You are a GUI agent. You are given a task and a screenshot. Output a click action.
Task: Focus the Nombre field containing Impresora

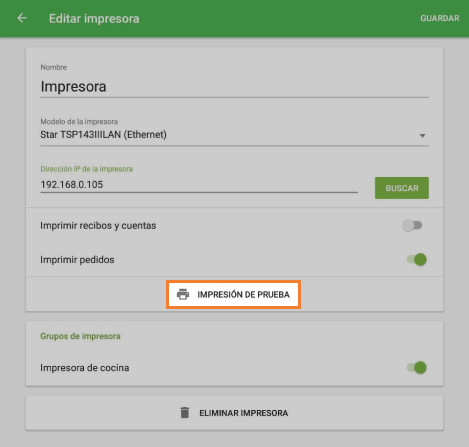[x=234, y=87]
